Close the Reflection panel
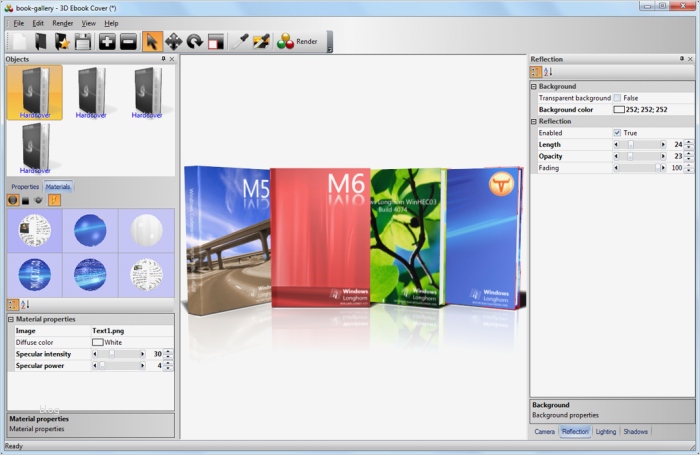 (x=690, y=59)
